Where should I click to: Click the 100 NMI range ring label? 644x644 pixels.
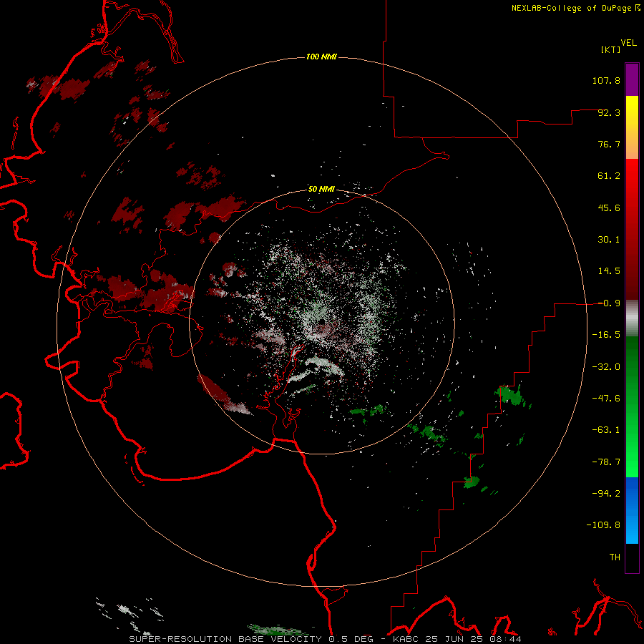coord(321,57)
